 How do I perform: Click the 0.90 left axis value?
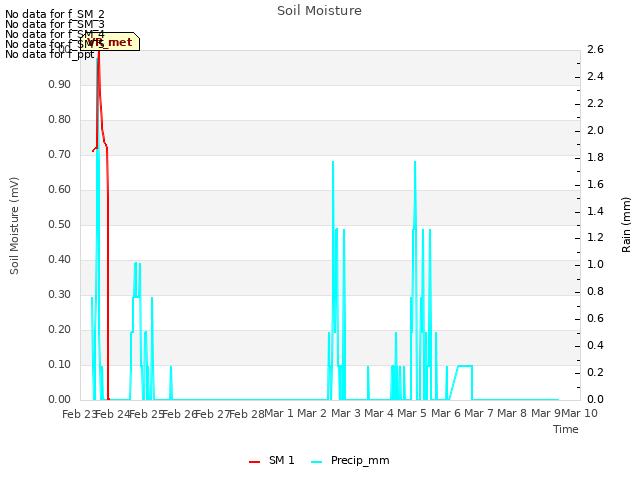pyautogui.click(x=59, y=84)
